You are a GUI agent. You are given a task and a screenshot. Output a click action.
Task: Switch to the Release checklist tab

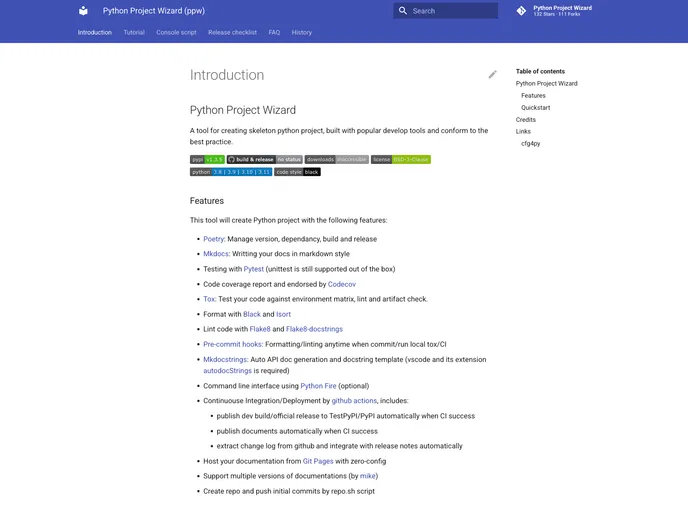click(233, 32)
